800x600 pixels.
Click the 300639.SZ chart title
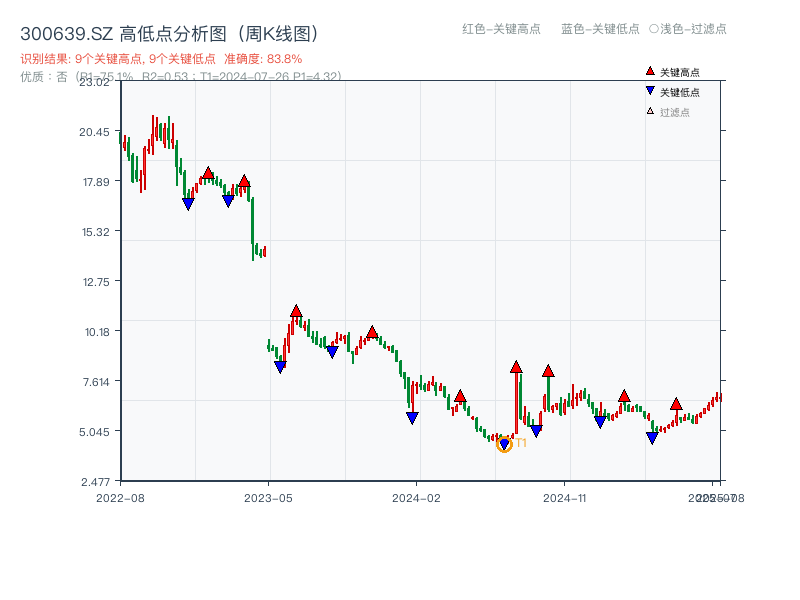click(x=169, y=34)
